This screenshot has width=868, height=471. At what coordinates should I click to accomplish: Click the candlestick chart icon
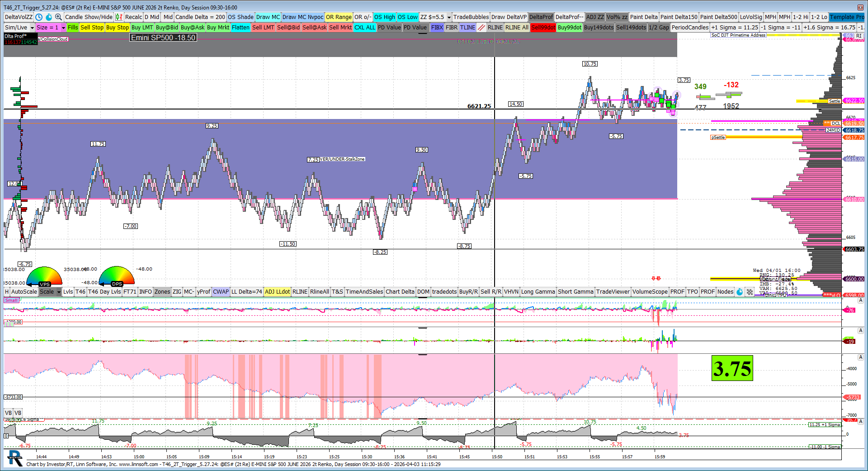coord(118,17)
